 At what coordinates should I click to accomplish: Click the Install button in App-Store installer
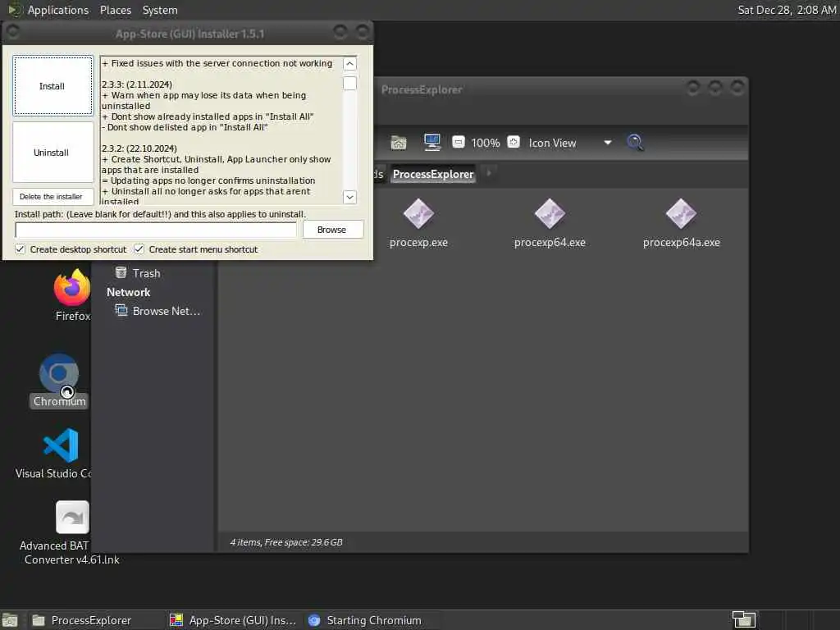click(52, 85)
